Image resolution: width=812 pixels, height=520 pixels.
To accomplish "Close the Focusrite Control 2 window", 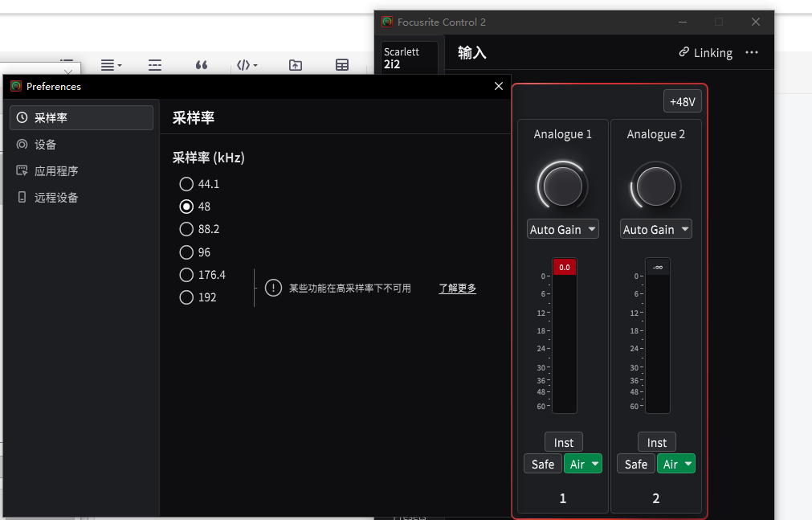I will [756, 22].
